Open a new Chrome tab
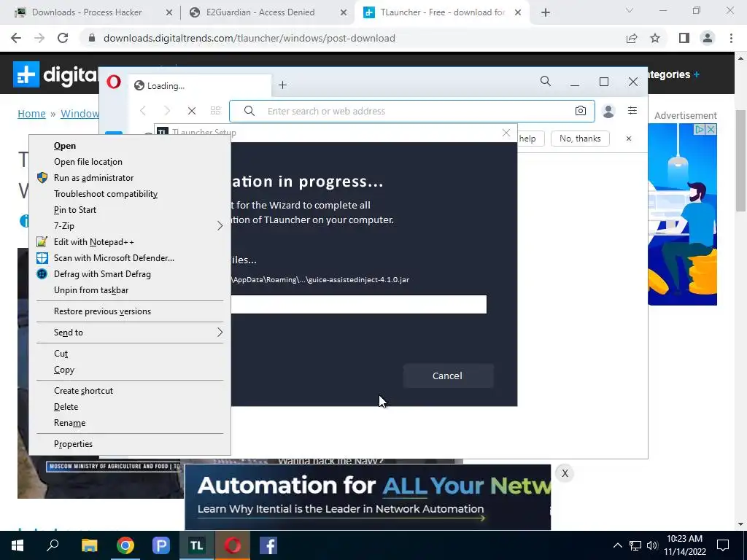 [546, 12]
